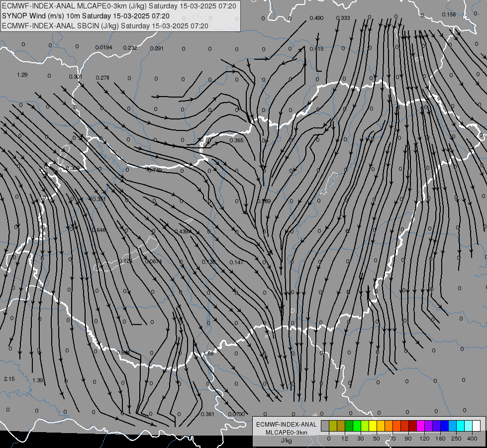
Task: Click the map value 0.232
Action: pyautogui.click(x=130, y=48)
